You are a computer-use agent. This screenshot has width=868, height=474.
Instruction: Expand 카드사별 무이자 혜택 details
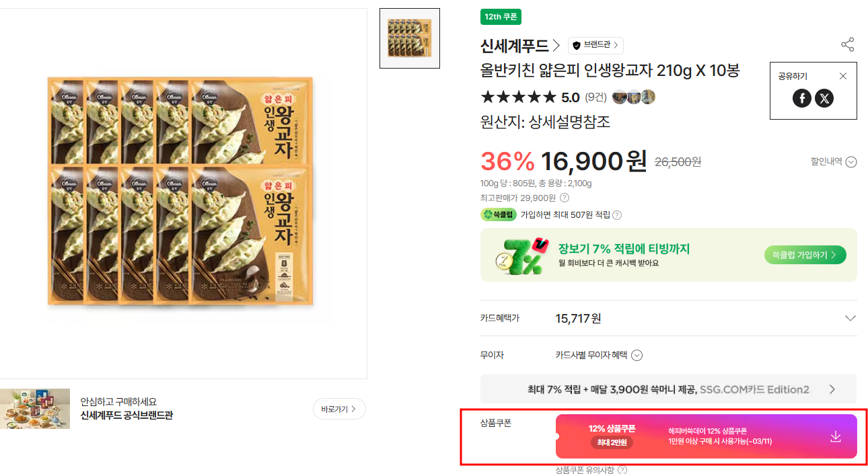[x=637, y=355]
